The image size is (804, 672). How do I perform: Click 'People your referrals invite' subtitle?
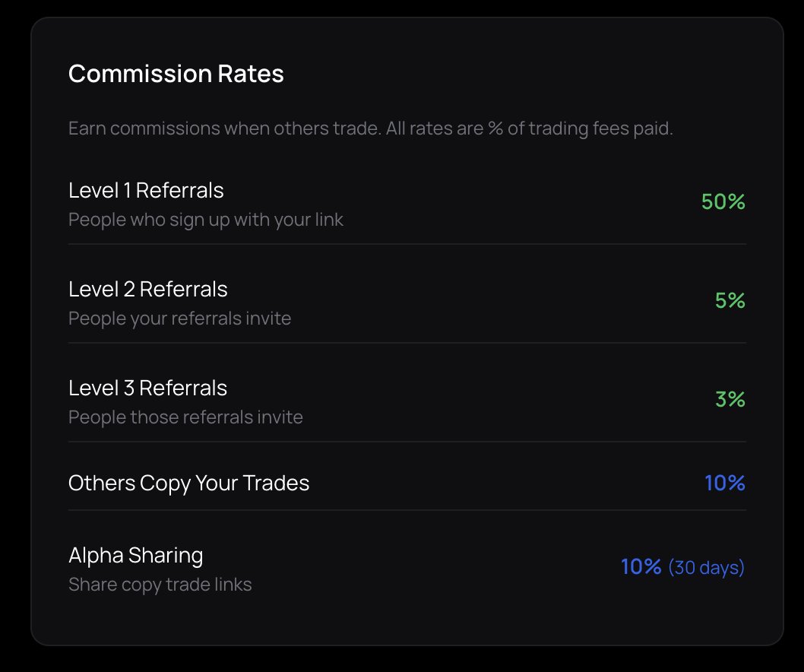tap(179, 319)
